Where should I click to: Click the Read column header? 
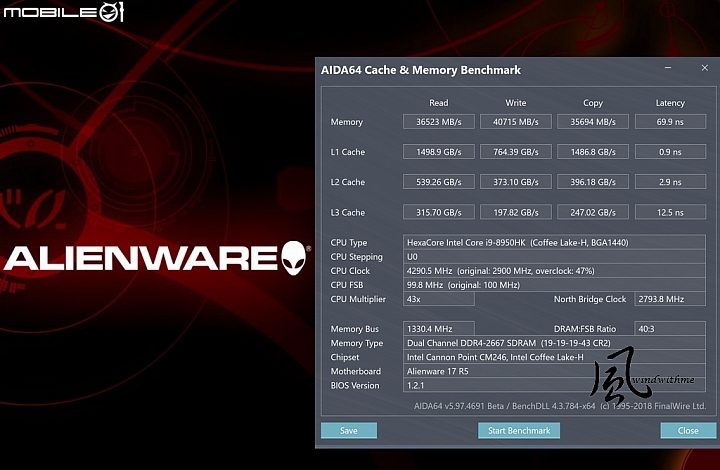[x=439, y=103]
